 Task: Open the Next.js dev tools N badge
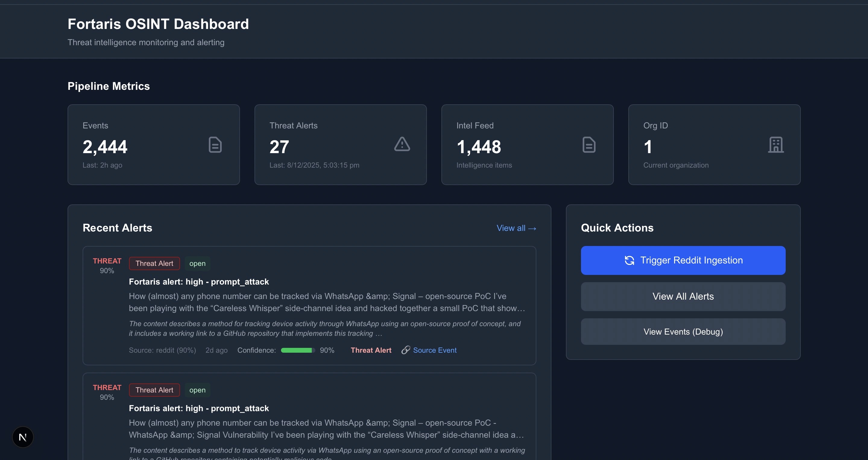23,437
